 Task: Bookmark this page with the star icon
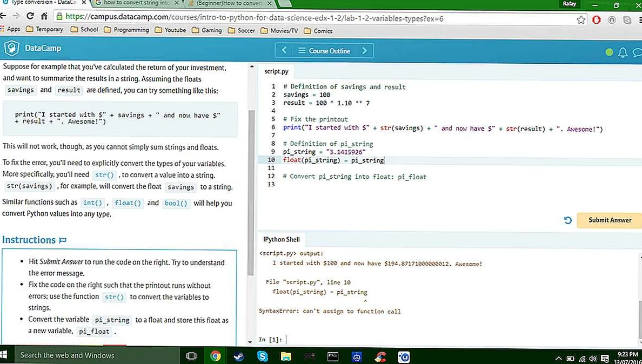pyautogui.click(x=581, y=19)
